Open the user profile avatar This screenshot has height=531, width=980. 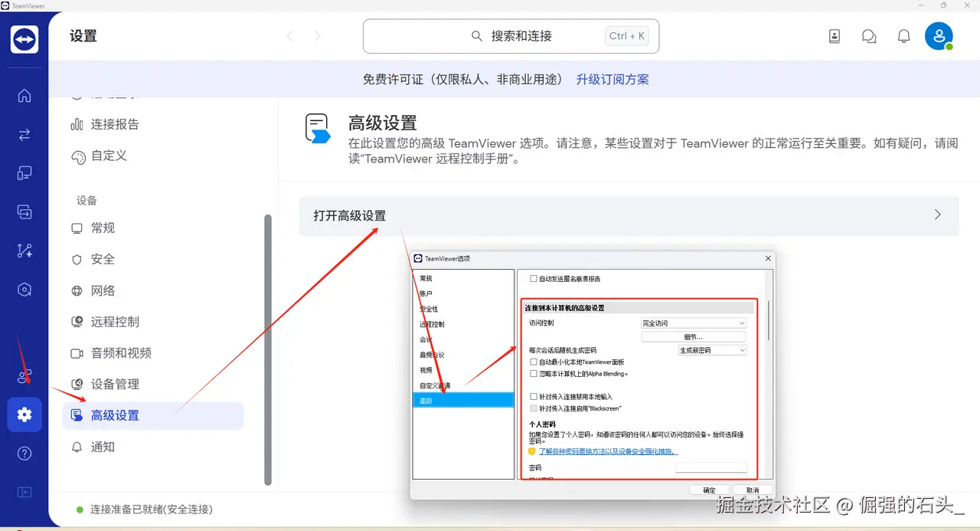coord(939,36)
